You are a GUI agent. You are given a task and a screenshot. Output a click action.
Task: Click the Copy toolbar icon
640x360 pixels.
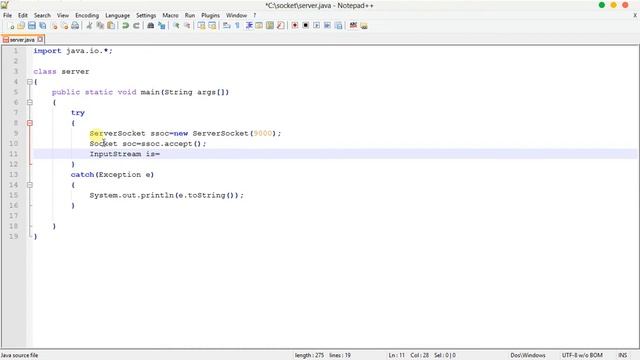(x=100, y=26)
